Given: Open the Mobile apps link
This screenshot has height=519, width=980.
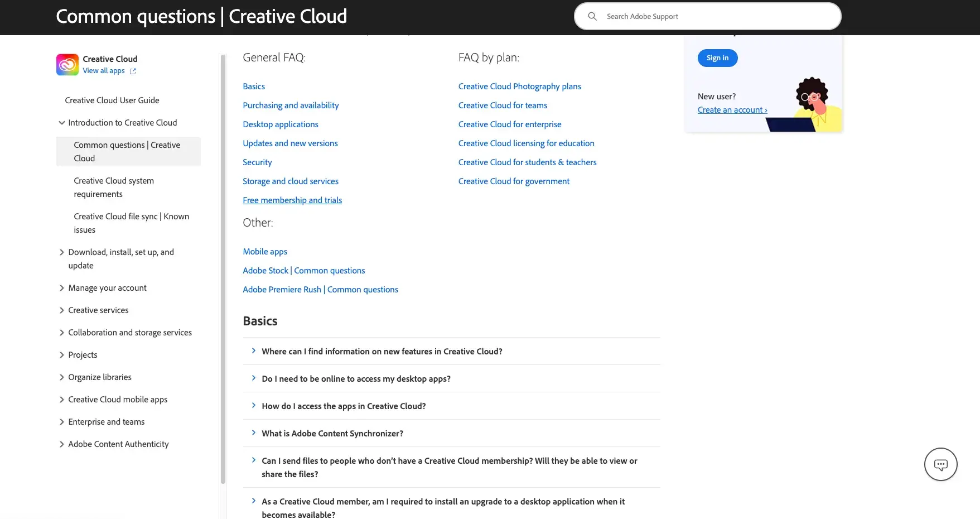Looking at the screenshot, I should tap(265, 251).
